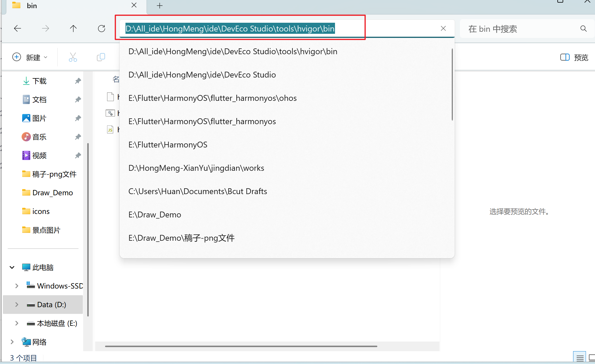Select E:\Flutter\HarmonyOS address suggestion
This screenshot has width=595, height=364.
[x=168, y=145]
